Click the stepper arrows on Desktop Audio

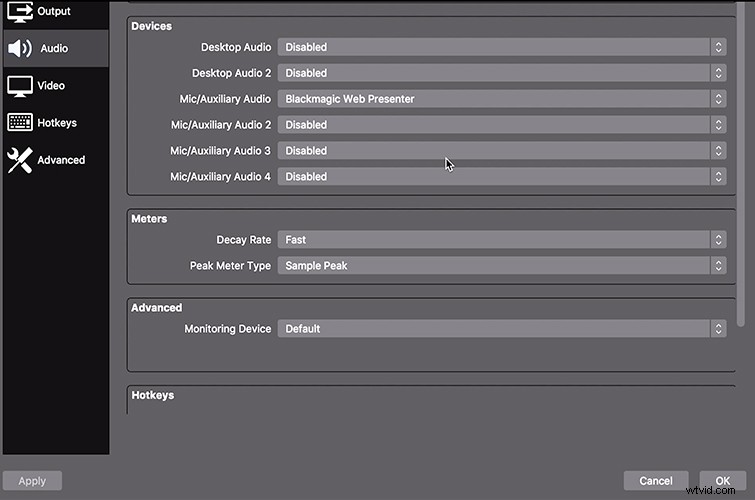click(x=718, y=47)
